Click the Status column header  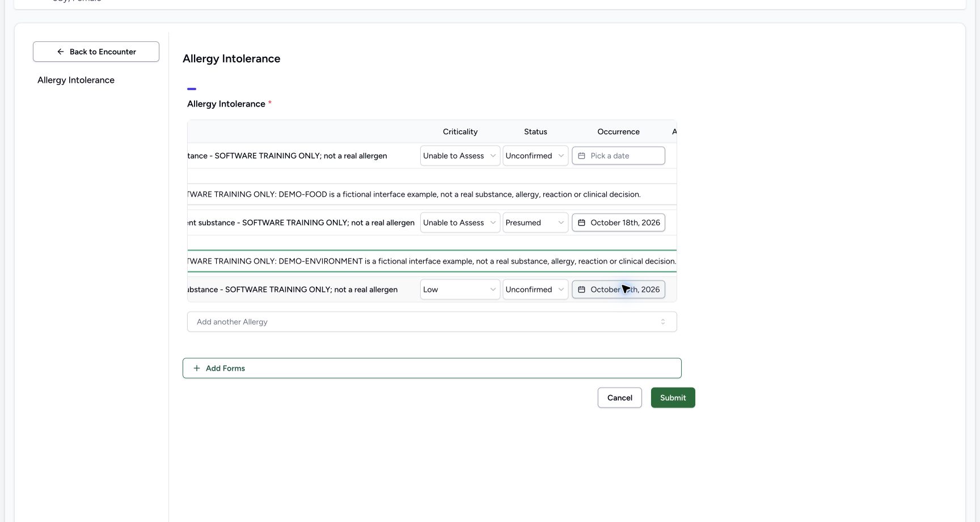[535, 131]
